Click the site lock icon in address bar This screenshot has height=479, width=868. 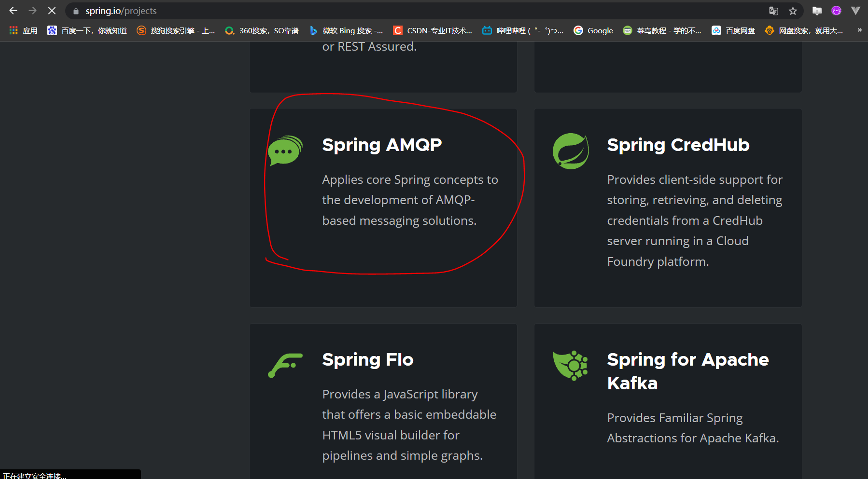(x=76, y=11)
